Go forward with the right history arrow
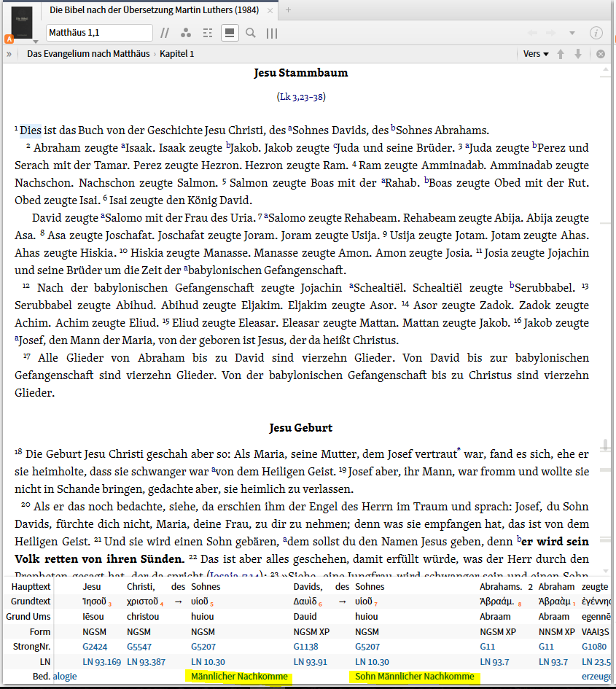 [551, 33]
